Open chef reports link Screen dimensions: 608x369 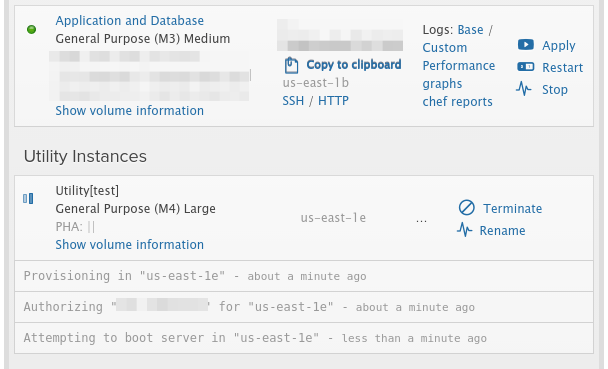point(458,102)
